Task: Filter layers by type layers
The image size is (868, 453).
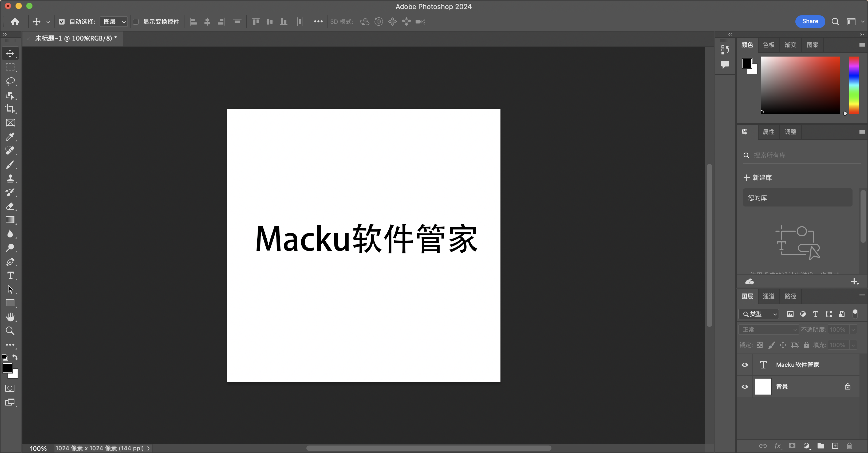Action: coord(816,314)
